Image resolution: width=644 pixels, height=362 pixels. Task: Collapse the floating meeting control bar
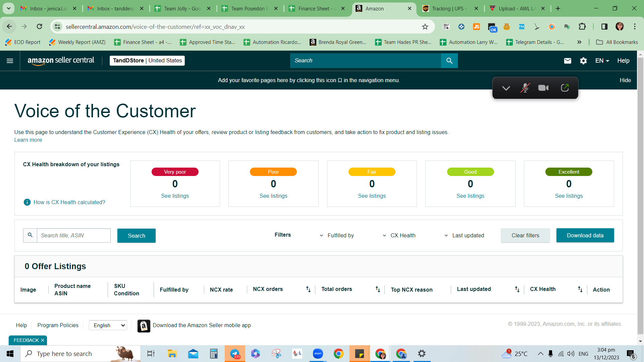click(x=506, y=88)
